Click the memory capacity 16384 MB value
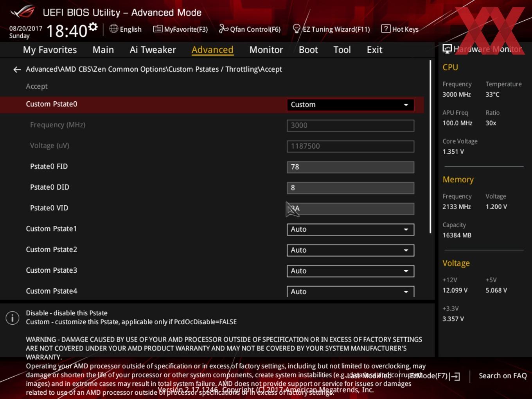 click(457, 235)
